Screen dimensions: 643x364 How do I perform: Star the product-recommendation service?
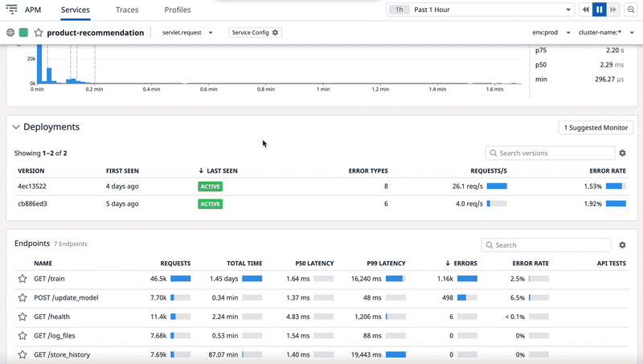tap(38, 33)
